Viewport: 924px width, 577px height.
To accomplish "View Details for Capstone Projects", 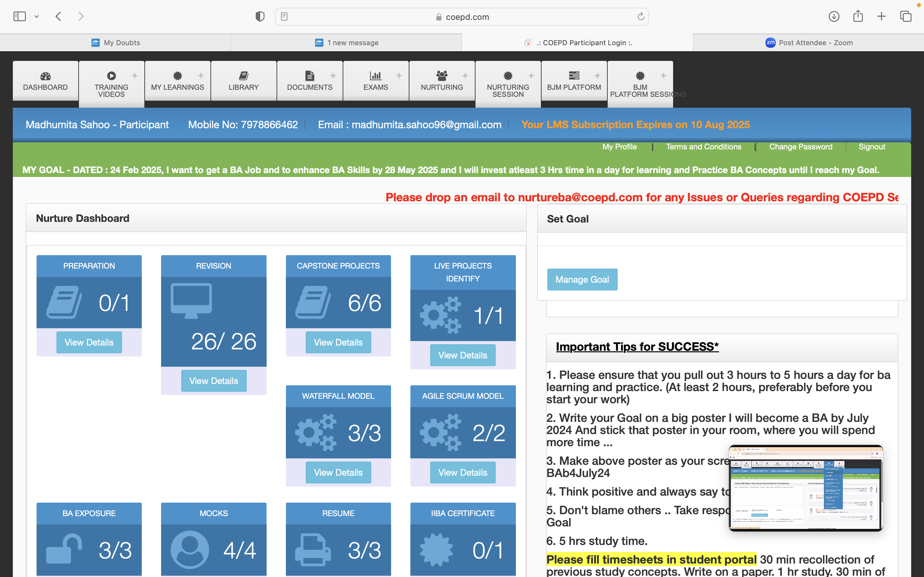I will (x=338, y=342).
